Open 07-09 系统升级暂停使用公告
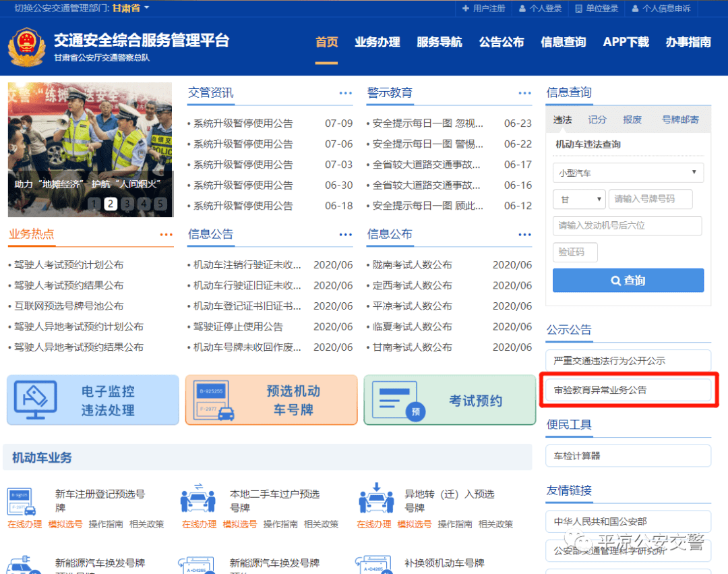728x574 pixels. click(243, 123)
